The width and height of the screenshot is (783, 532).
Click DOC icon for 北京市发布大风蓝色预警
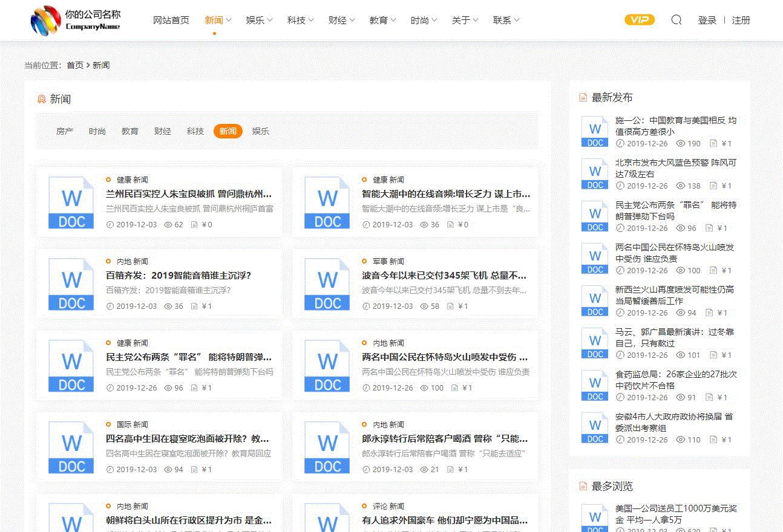tap(595, 174)
